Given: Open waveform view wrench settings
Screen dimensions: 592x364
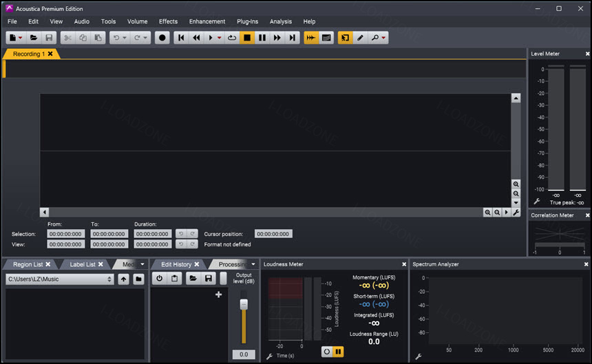Looking at the screenshot, I should [516, 213].
